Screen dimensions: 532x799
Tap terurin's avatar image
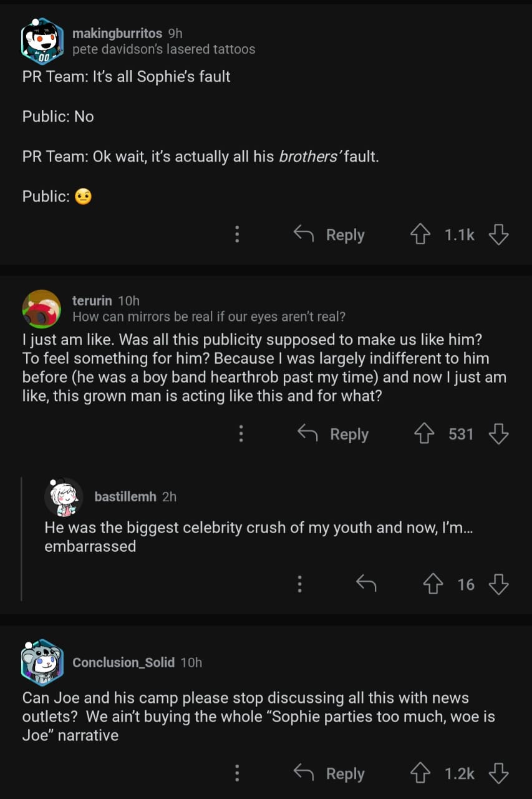[x=41, y=308]
